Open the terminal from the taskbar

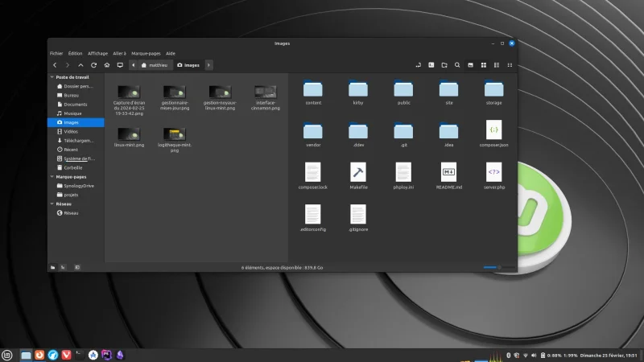pos(80,355)
